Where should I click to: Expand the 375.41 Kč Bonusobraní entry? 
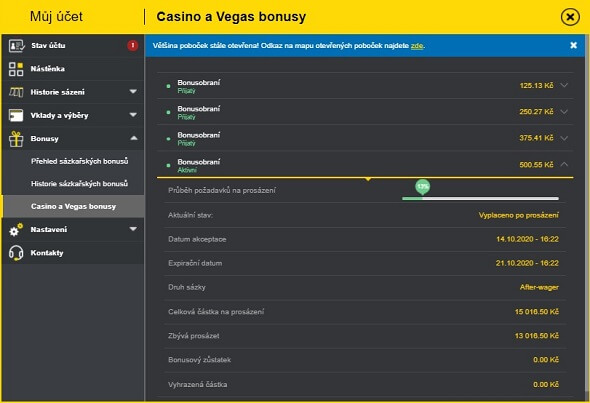click(564, 138)
